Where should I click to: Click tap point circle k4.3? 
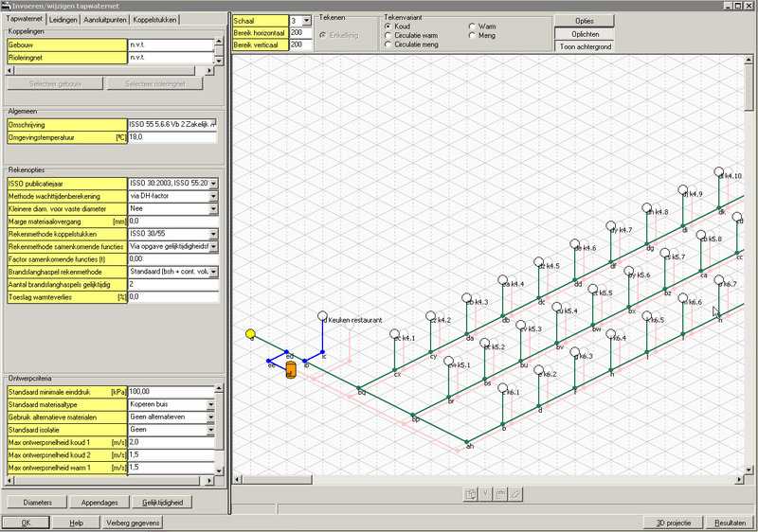pos(466,298)
